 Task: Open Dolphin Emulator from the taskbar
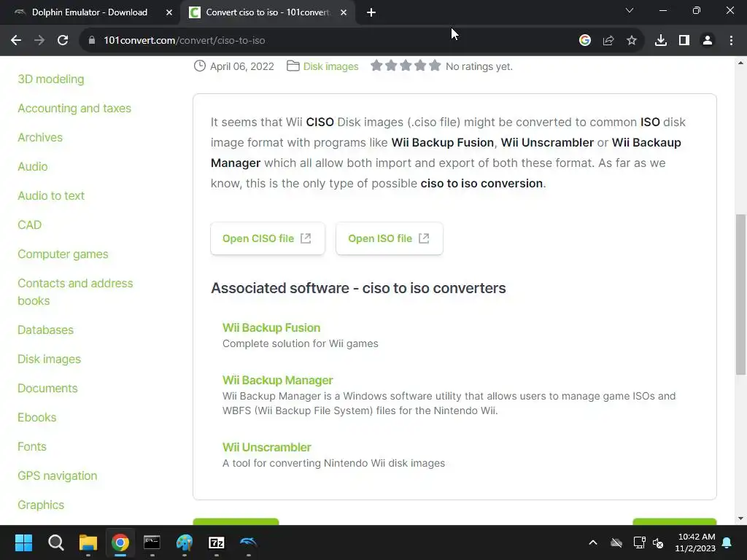pos(248,542)
